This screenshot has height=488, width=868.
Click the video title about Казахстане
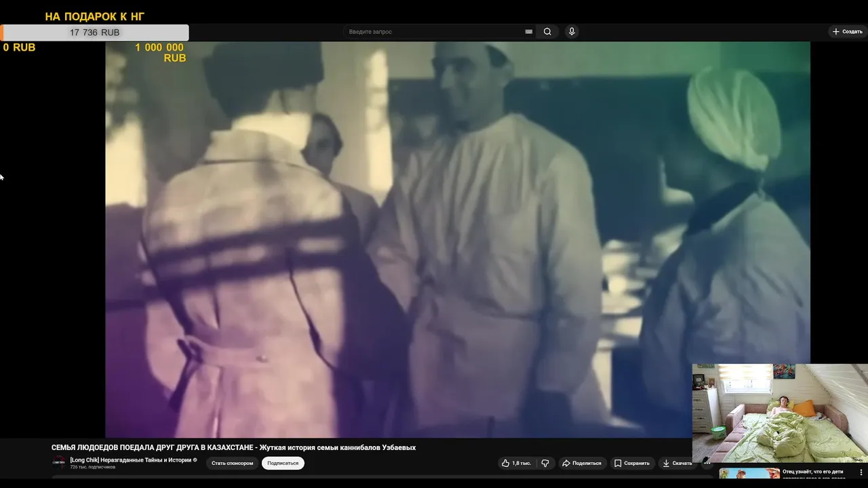(x=233, y=447)
